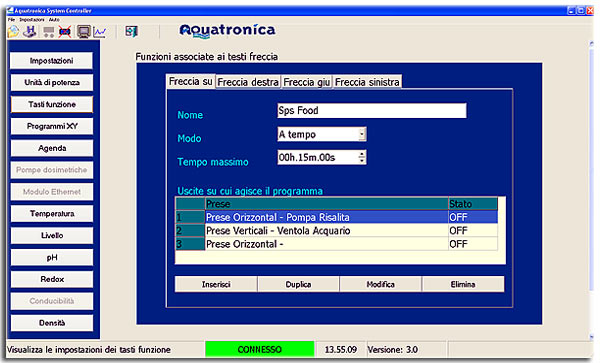600x363 pixels.
Task: Open the Livello section
Action: click(51, 235)
